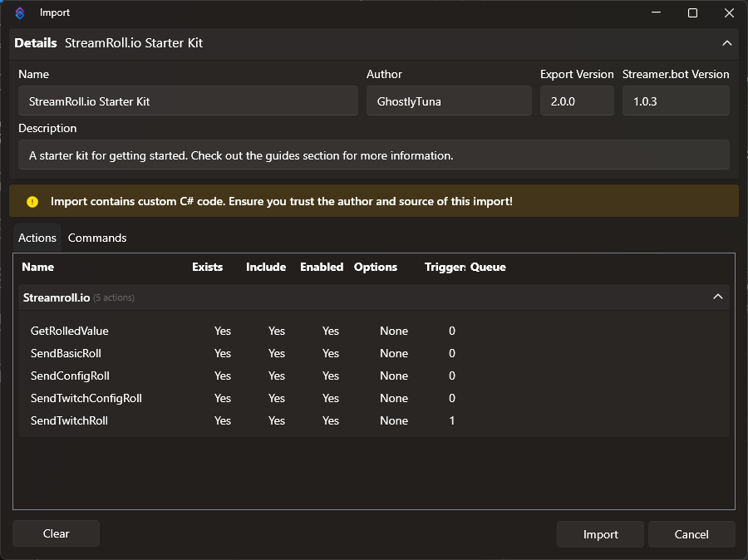Click the Export Version field

[577, 101]
